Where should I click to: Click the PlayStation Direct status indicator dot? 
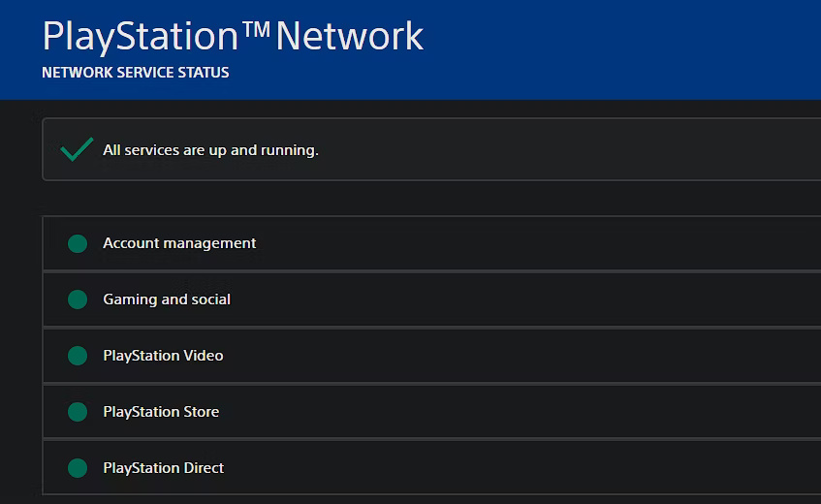tap(78, 468)
